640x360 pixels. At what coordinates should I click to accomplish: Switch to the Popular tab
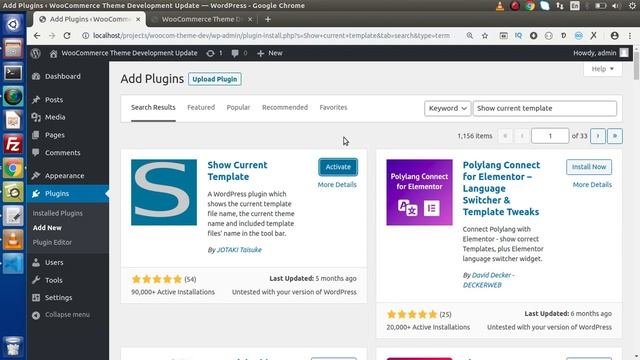pyautogui.click(x=238, y=107)
